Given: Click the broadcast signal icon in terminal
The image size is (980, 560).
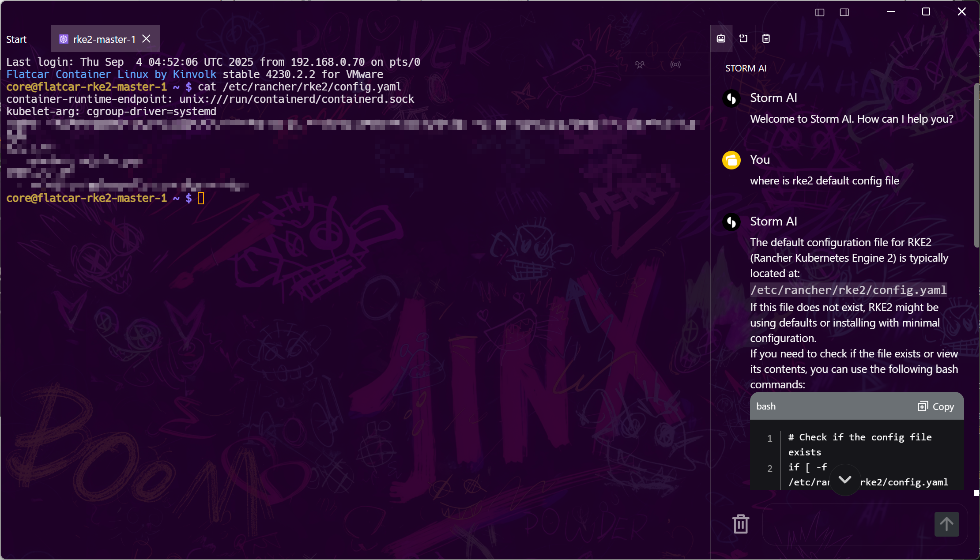Looking at the screenshot, I should pos(675,65).
